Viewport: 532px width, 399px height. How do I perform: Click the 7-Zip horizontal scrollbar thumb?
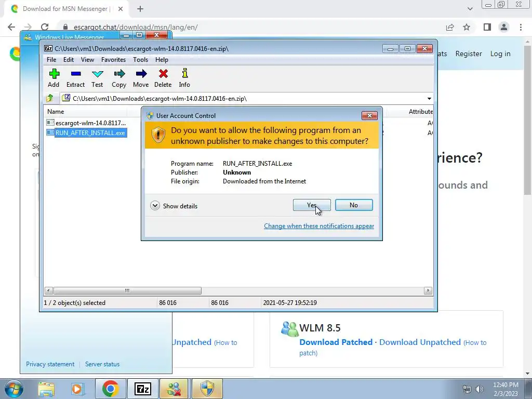[127, 291]
